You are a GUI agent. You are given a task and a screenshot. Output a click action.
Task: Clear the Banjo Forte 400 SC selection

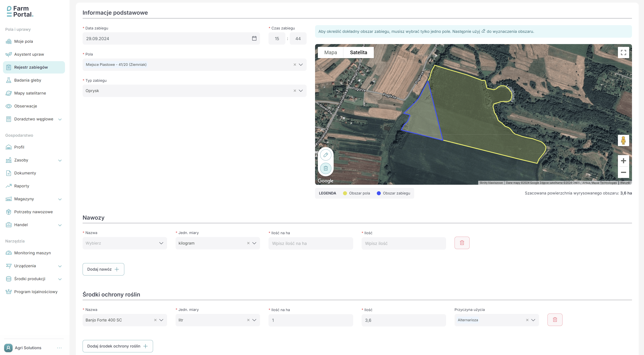(155, 320)
